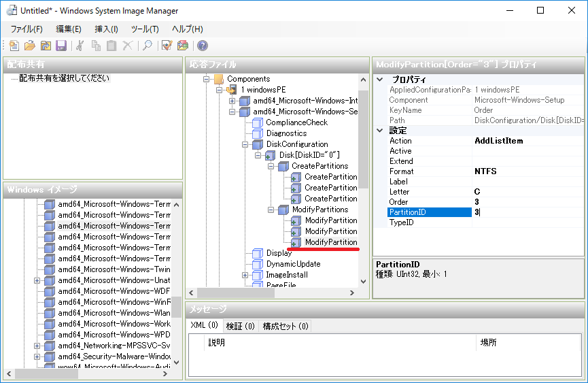Collapse the amd64_Microsoft-Windows-Se component node
Viewport: 588px width, 383px height.
point(232,112)
